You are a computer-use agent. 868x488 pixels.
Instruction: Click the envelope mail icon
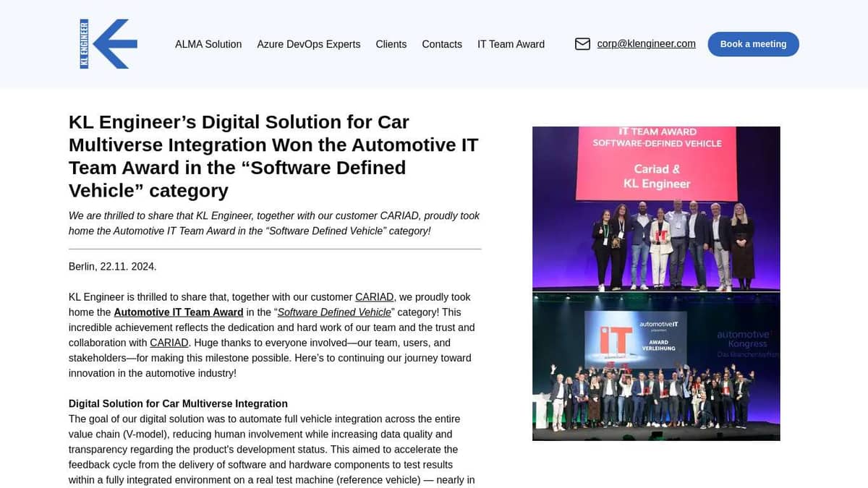point(582,44)
